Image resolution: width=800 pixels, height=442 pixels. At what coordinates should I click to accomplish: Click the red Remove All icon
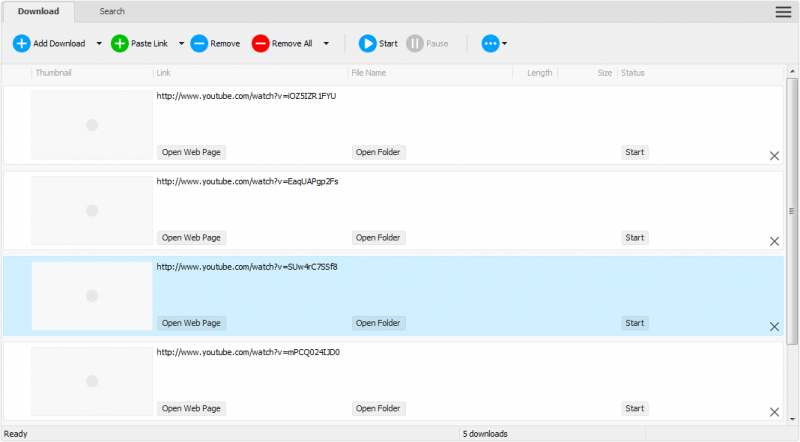pos(260,44)
